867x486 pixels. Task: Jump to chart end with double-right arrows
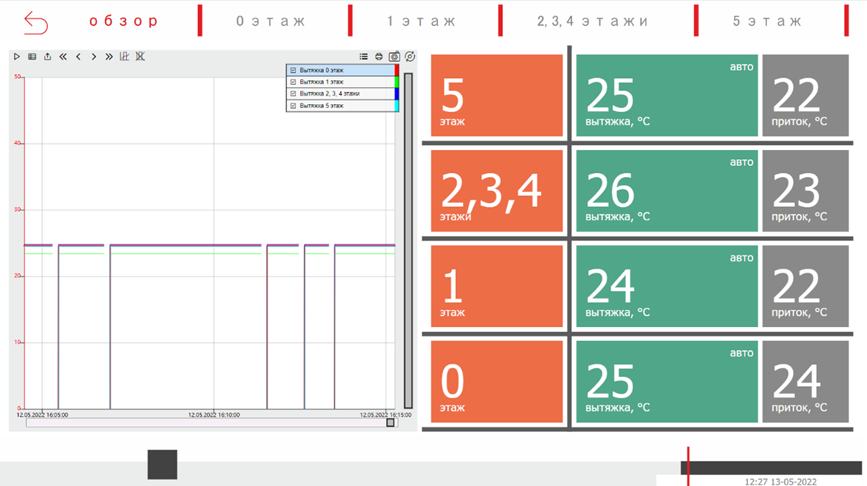tap(109, 57)
